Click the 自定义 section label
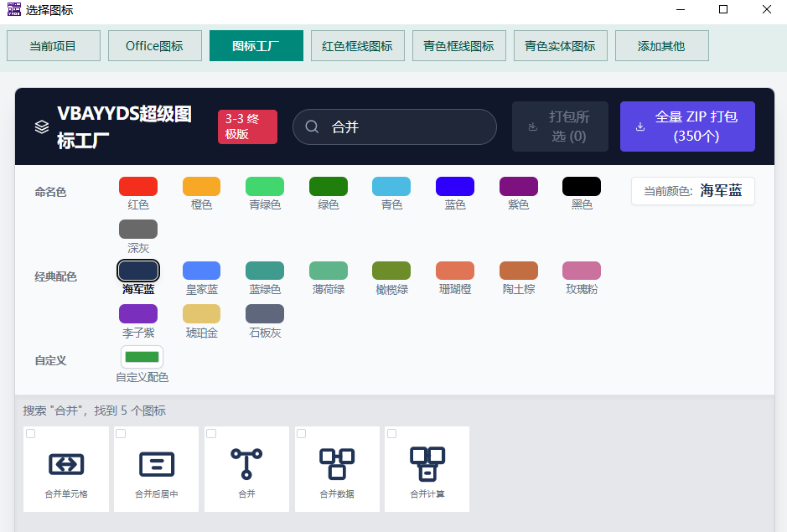 (50, 360)
